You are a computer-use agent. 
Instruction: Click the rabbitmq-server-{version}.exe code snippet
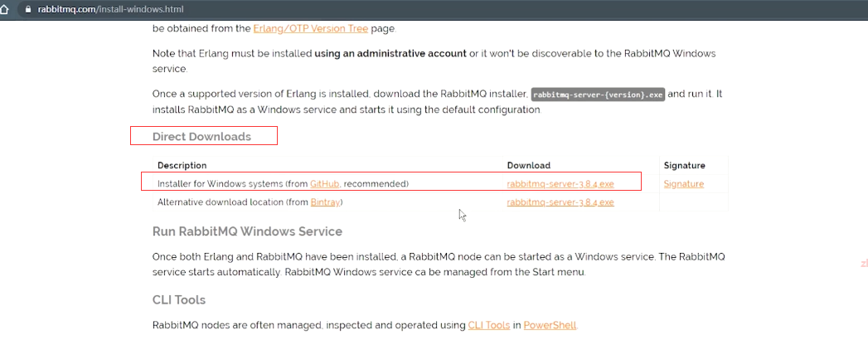click(x=597, y=95)
